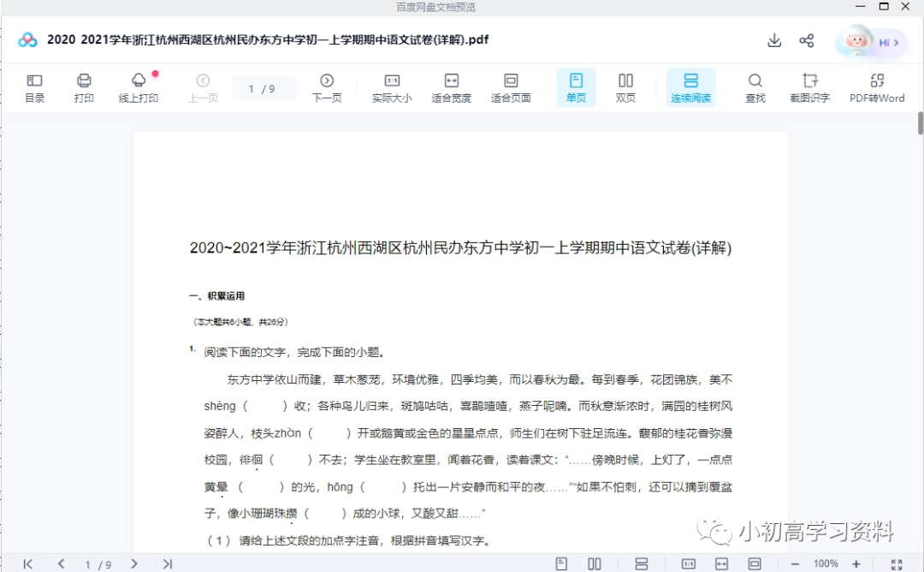Viewport: 924px width, 572px height.
Task: Close the preview window
Action: coord(906,7)
